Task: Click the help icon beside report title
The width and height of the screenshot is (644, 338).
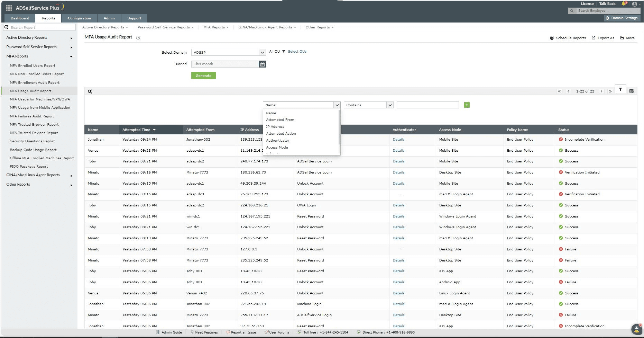Action: pos(138,38)
